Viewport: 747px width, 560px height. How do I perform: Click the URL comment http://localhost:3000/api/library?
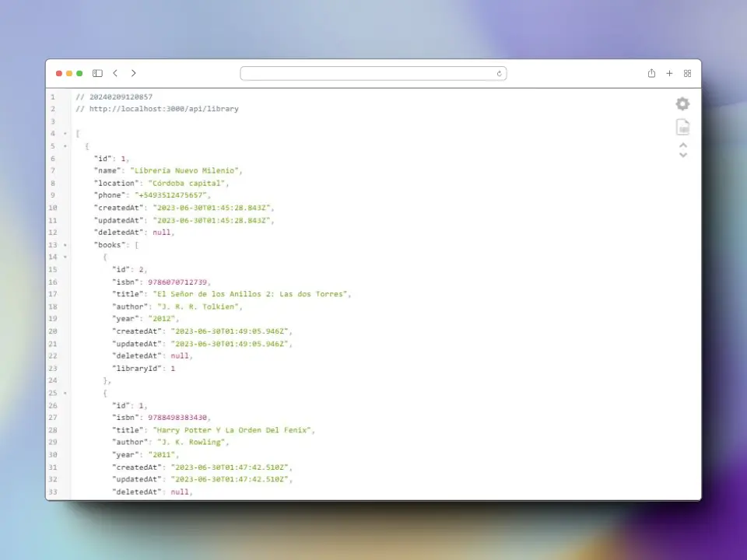(x=164, y=109)
